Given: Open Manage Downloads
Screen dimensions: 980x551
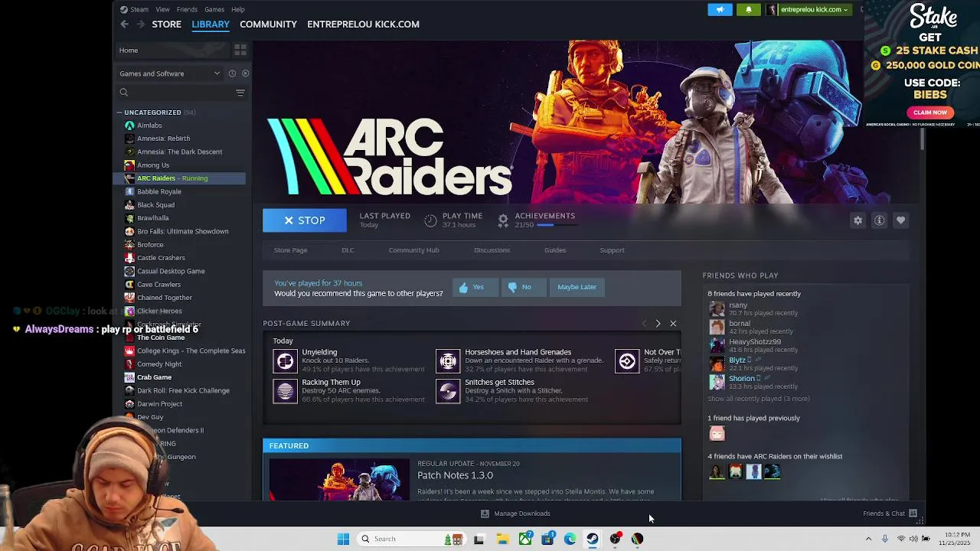Looking at the screenshot, I should pos(514,514).
